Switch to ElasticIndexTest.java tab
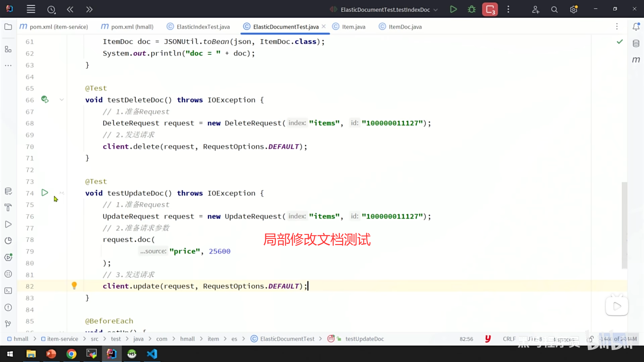 click(x=203, y=27)
